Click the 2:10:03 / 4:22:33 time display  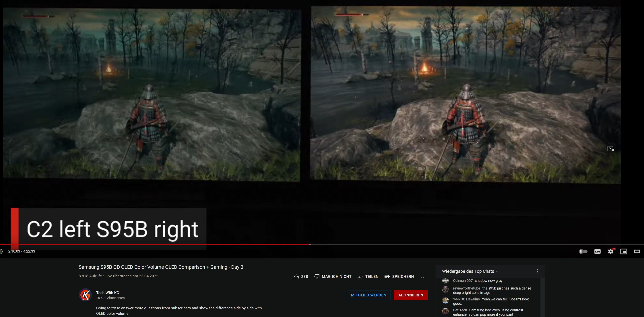point(22,251)
